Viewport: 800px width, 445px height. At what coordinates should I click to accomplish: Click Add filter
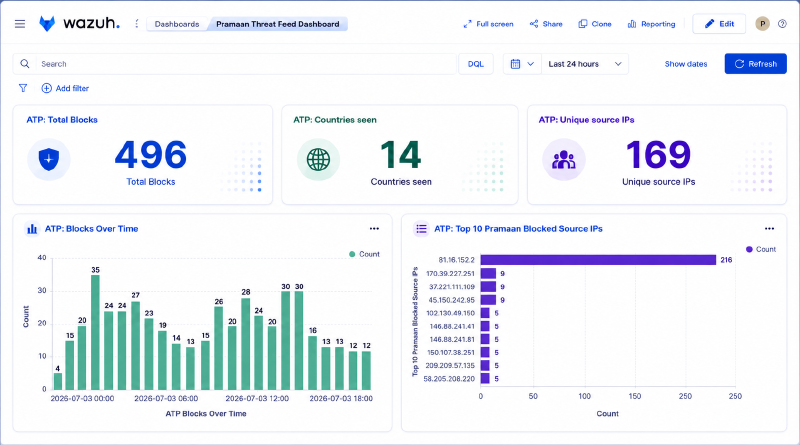coord(65,88)
